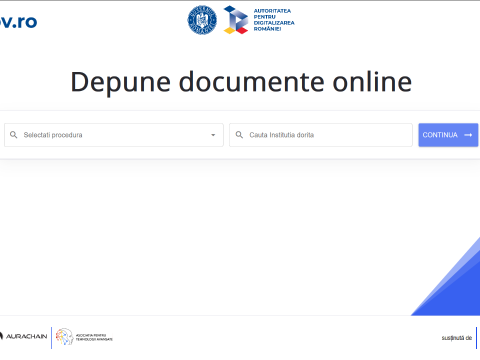The width and height of the screenshot is (480, 360).
Task: Click the Asociatia pentru Tehnologii Avansate logo
Action: 84,337
